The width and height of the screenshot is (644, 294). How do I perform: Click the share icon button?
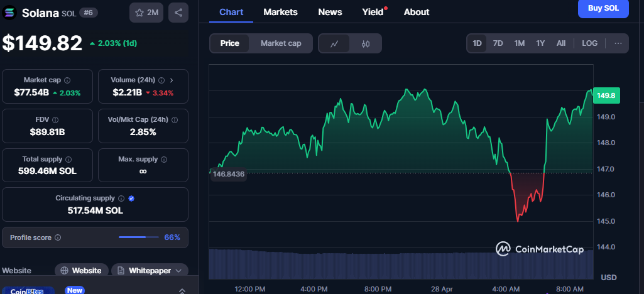coord(178,13)
